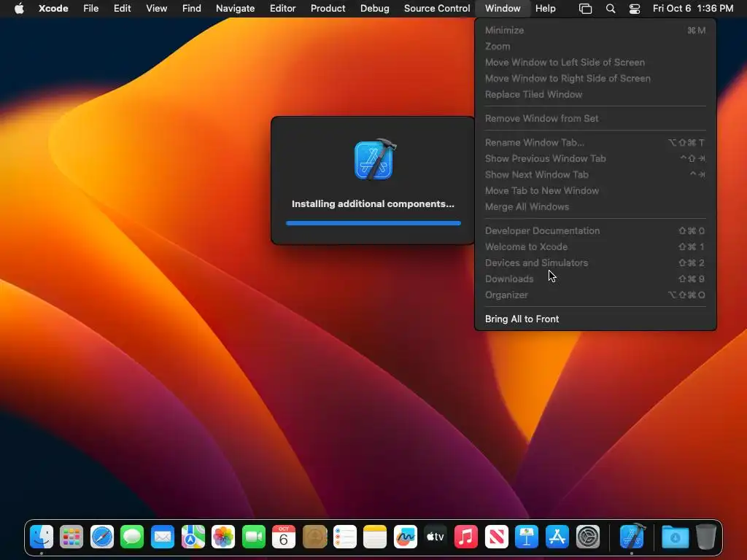This screenshot has width=747, height=560.
Task: Open App Store in the Dock
Action: pyautogui.click(x=557, y=537)
